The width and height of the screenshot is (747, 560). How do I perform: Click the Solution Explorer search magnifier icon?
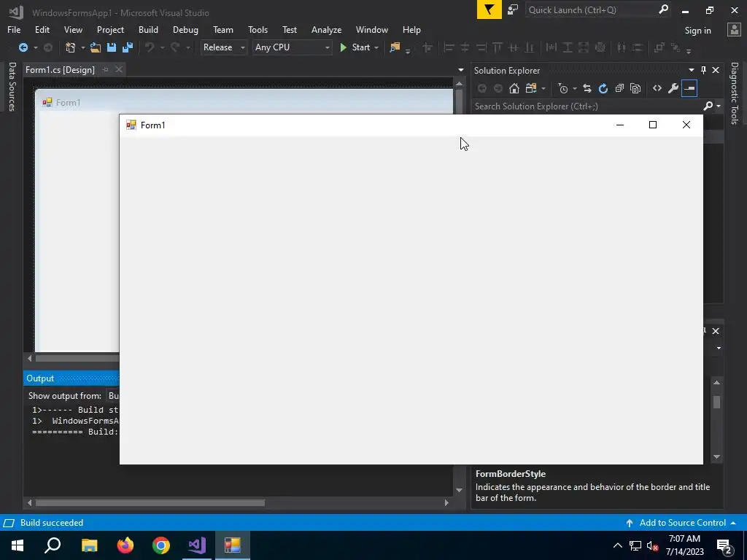click(708, 106)
